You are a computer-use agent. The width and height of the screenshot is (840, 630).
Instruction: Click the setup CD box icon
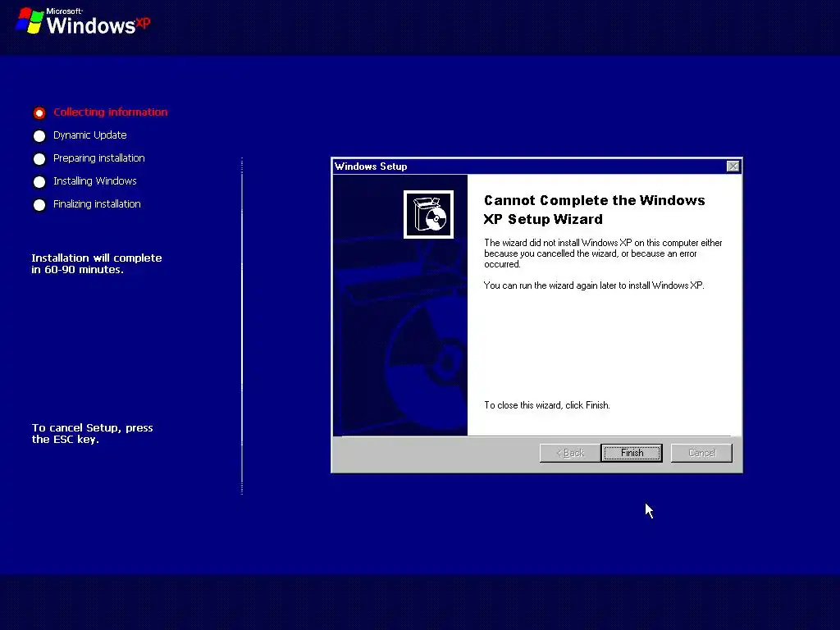point(428,214)
